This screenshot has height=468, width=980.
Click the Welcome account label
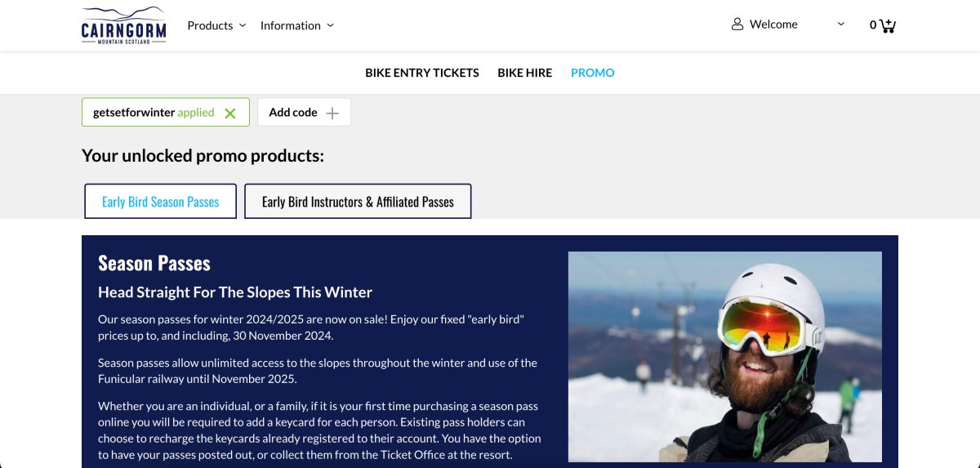click(x=773, y=25)
